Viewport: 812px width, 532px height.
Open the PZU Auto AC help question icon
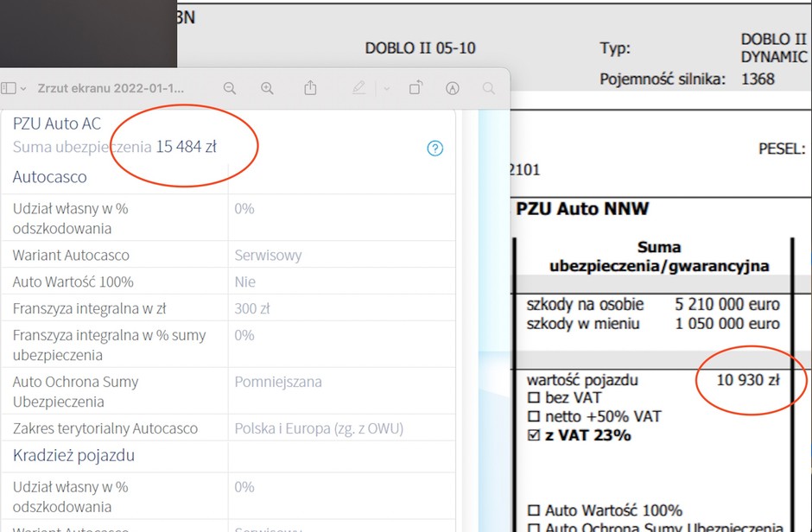435,148
